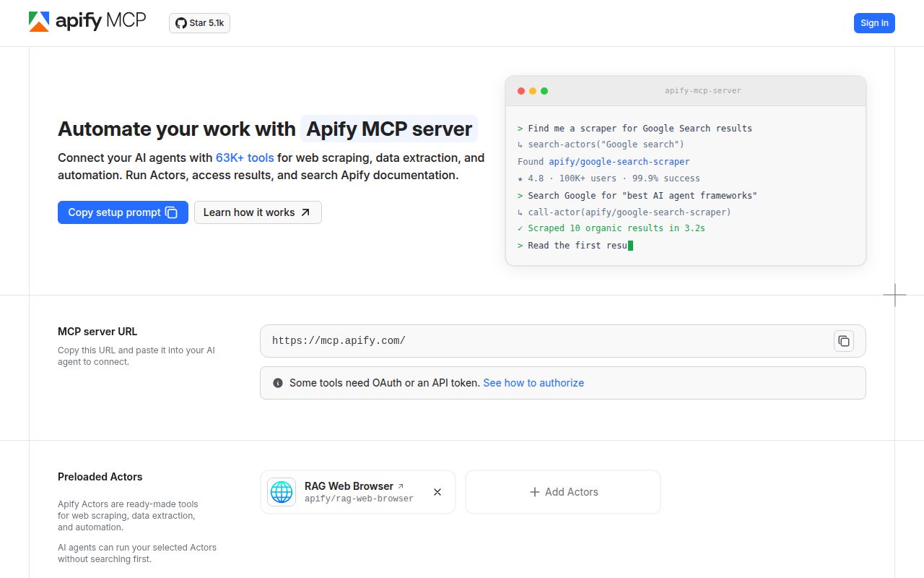Click the 'MCP server URL' heading
924x578 pixels.
(97, 332)
